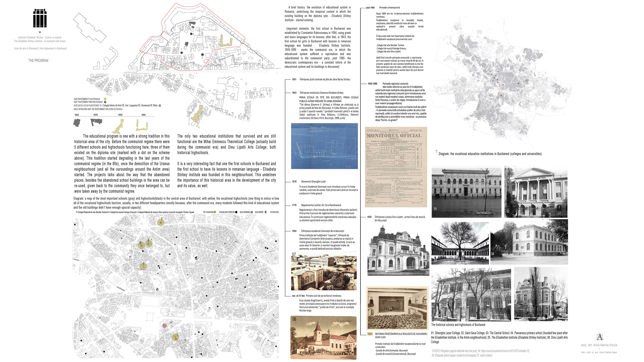644x362 pixels.
Task: Click the red diploma site dot on city map
Action: click(x=164, y=326)
